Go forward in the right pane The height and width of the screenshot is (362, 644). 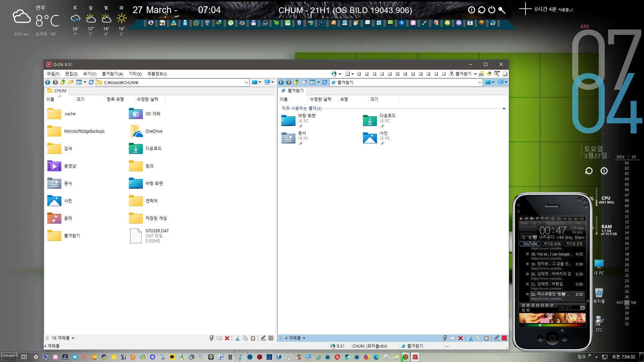288,82
